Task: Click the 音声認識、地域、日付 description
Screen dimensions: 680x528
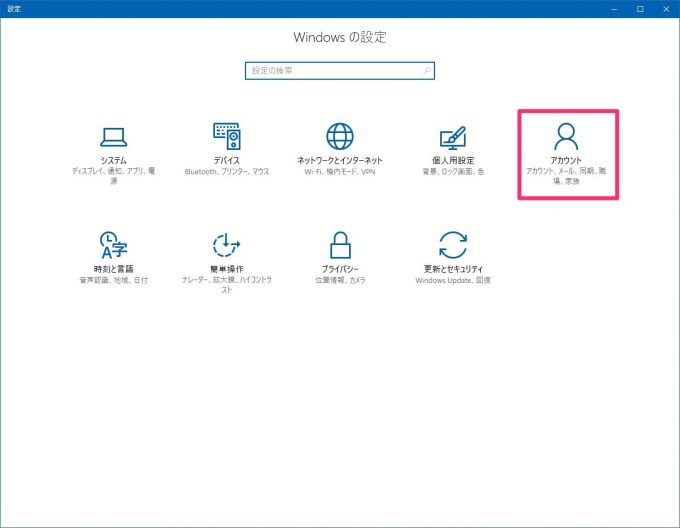Action: point(114,280)
